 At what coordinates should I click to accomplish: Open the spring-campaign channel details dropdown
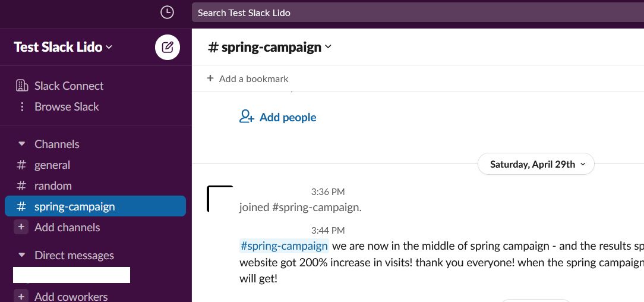coord(270,47)
